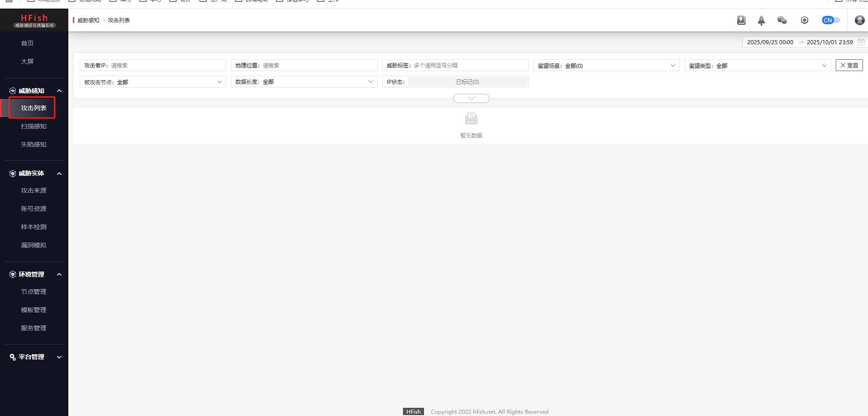Click the calendar icon in date range
Image resolution: width=868 pixels, height=416 pixels.
click(861, 42)
